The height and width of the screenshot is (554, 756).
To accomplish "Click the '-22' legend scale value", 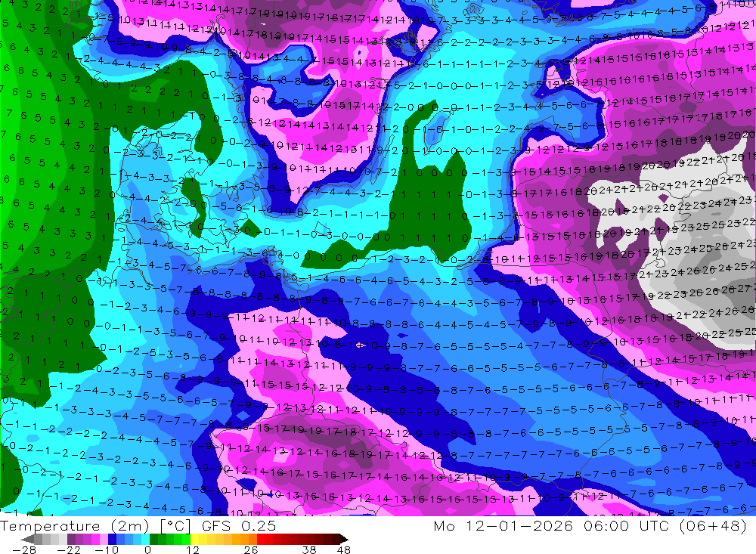I will click(x=69, y=549).
